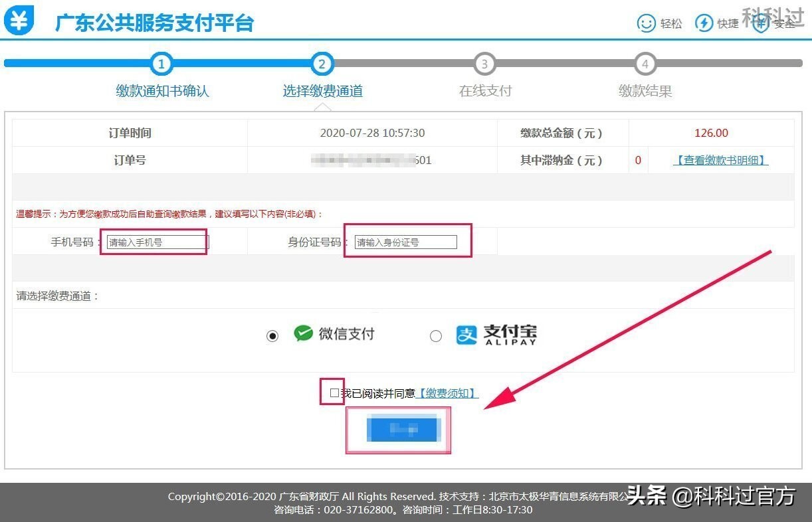The image size is (812, 522).
Task: Click the blue progress bar between steps
Action: [x=242, y=64]
